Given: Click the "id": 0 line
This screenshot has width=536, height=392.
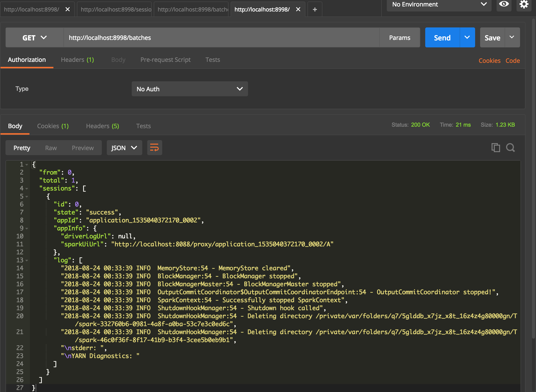Looking at the screenshot, I should tap(68, 204).
